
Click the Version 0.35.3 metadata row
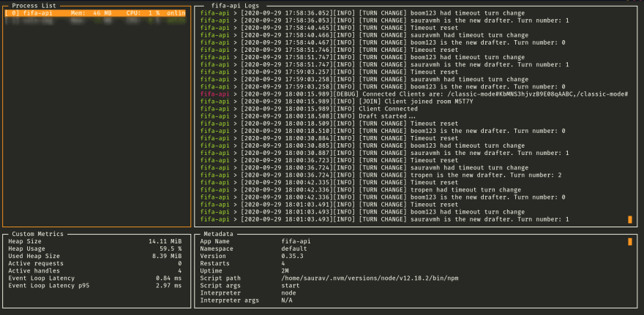(252, 257)
